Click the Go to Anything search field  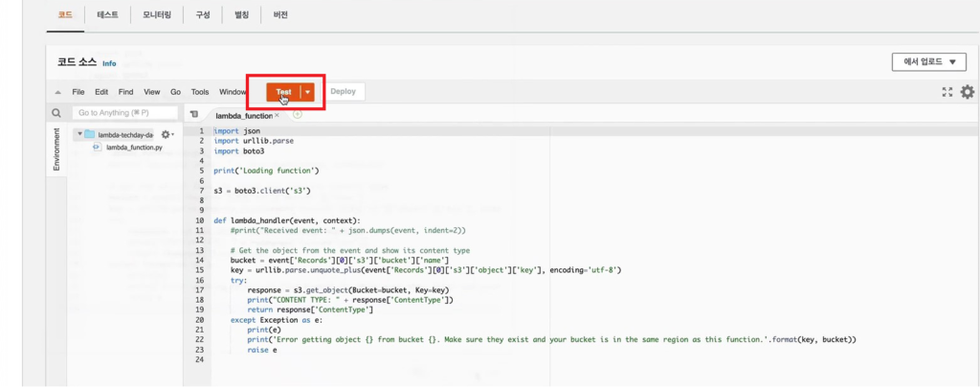125,112
